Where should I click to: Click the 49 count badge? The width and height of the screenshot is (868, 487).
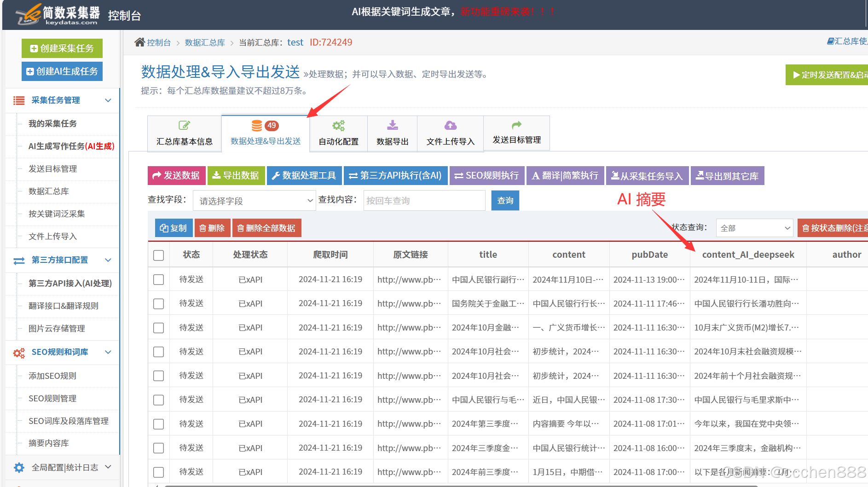[272, 125]
